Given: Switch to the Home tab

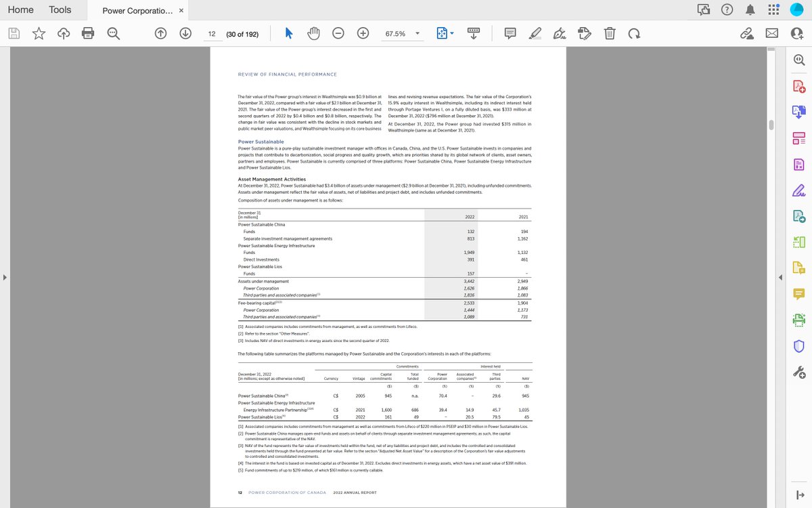Looking at the screenshot, I should tap(20, 9).
